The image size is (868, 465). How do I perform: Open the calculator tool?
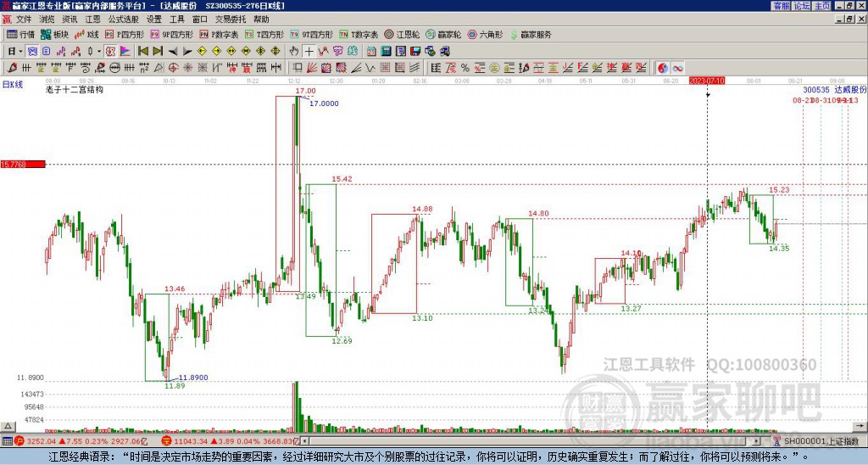point(386,52)
